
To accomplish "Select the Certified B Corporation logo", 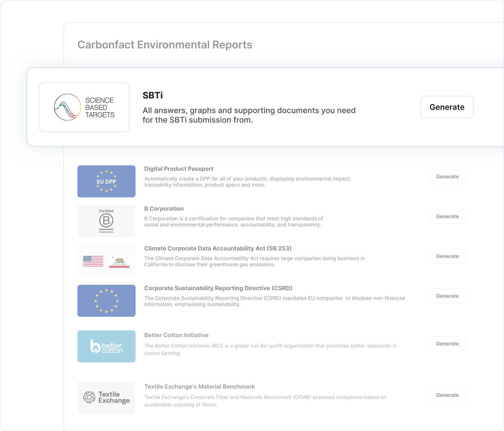I will click(x=106, y=221).
